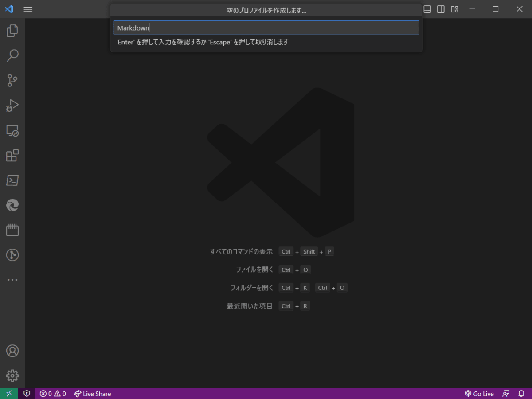Click the "P" keycap hint
This screenshot has height=399, width=532.
tap(329, 251)
